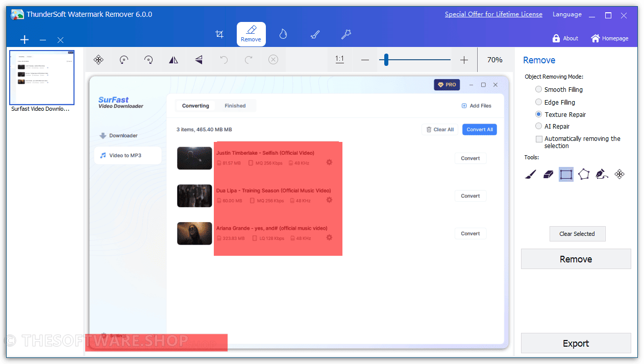644x364 pixels.
Task: Click the "3 items, 465.40 MB MB" text
Action: coord(204,130)
